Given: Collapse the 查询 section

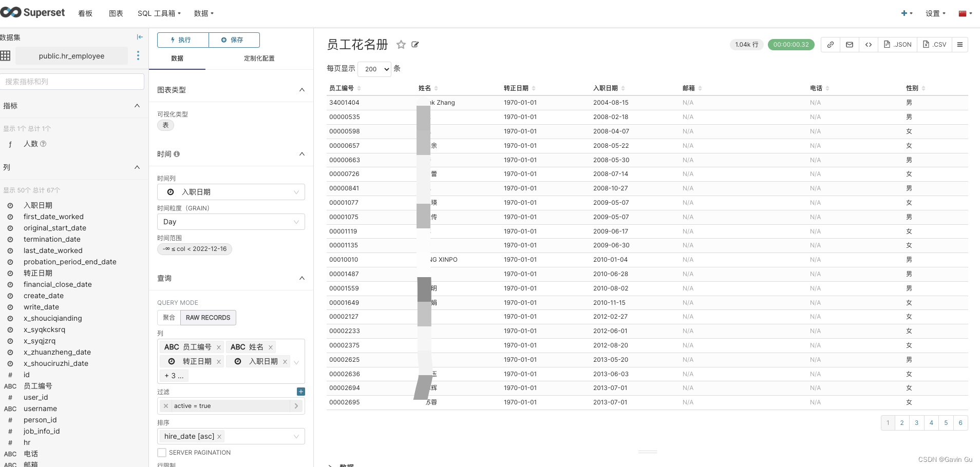Looking at the screenshot, I should tap(302, 278).
